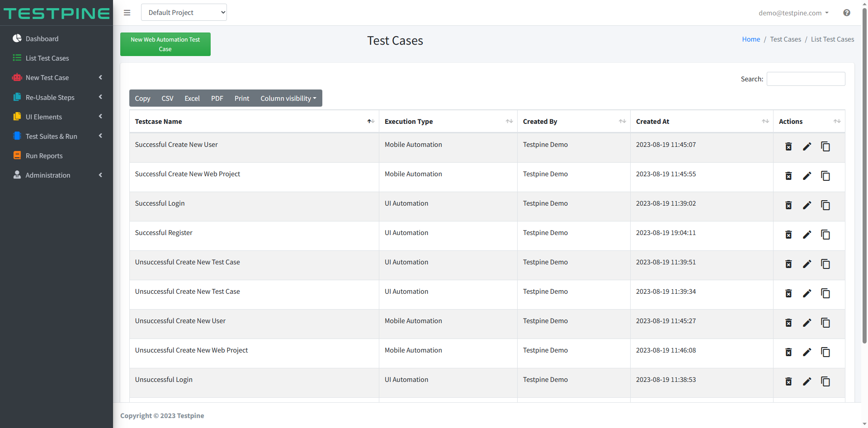Click New Web Automation Test Case button

(x=165, y=44)
